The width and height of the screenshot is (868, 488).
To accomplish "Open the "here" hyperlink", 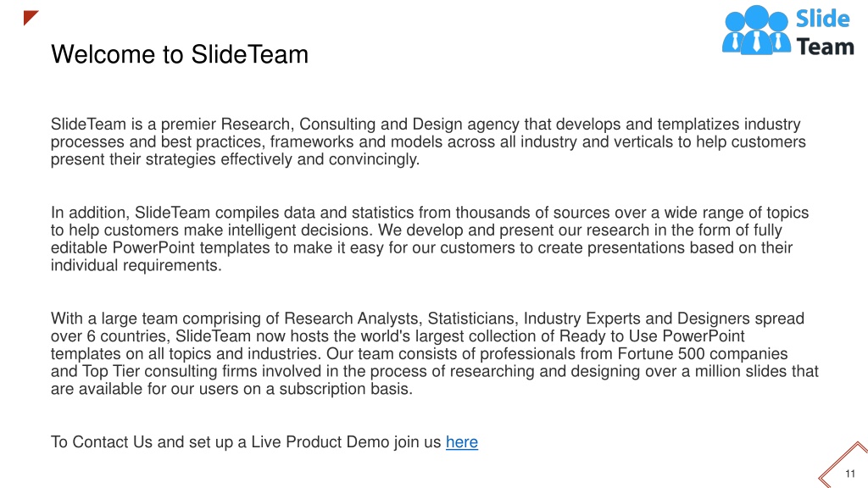I will tap(462, 442).
